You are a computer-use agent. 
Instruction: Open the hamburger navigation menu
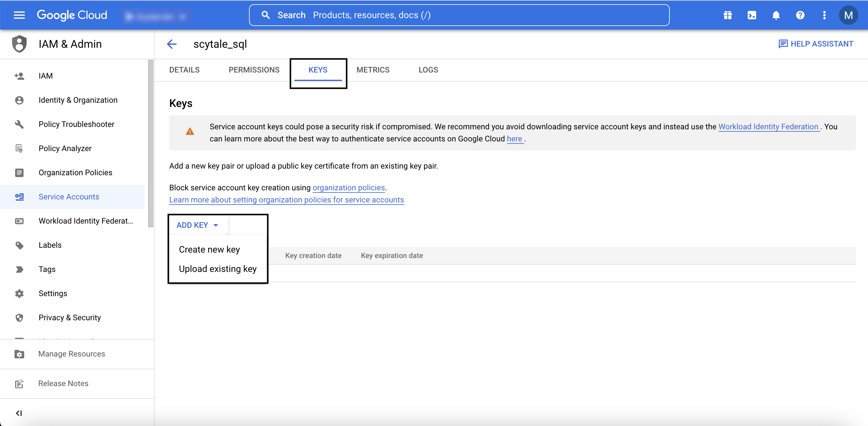click(x=19, y=15)
